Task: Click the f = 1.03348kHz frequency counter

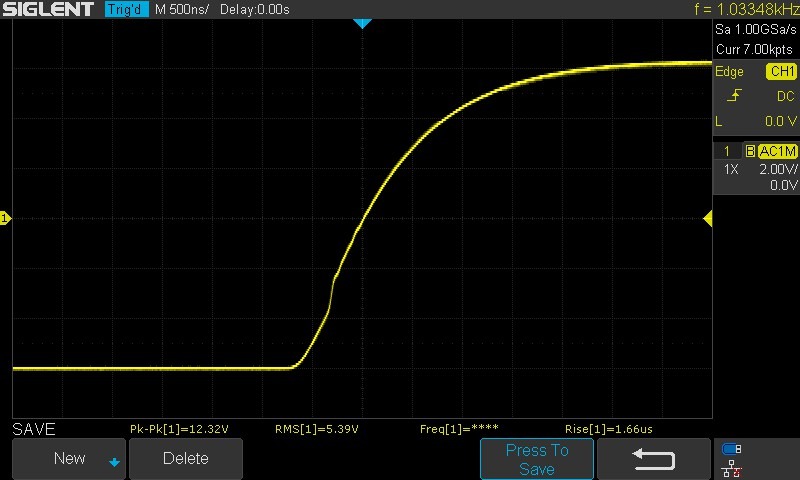Action: click(x=747, y=9)
